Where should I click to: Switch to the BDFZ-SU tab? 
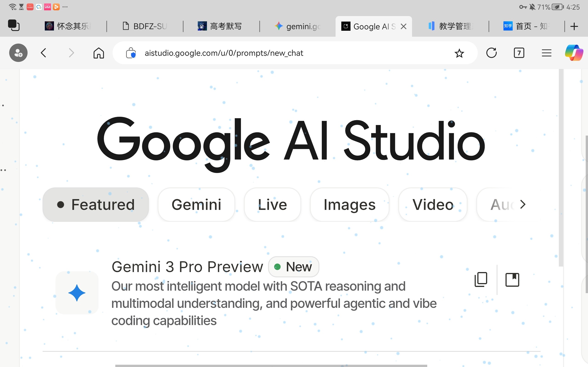click(x=145, y=26)
